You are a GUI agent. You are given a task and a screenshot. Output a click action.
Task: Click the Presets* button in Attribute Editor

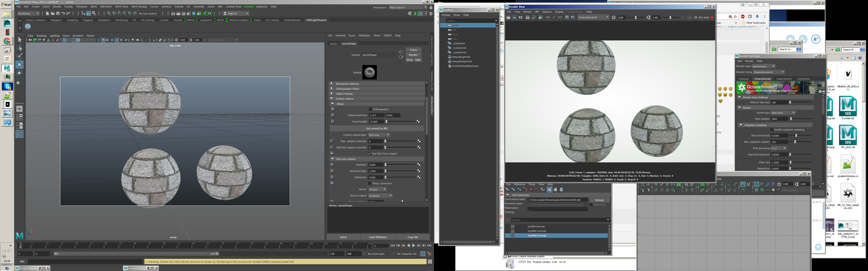(x=413, y=55)
